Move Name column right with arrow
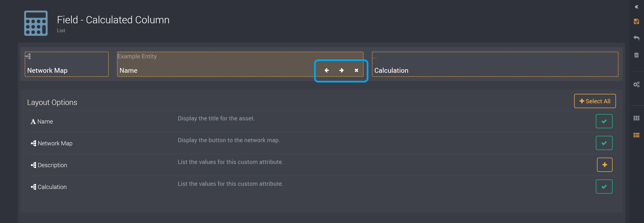644x223 pixels. 341,70
